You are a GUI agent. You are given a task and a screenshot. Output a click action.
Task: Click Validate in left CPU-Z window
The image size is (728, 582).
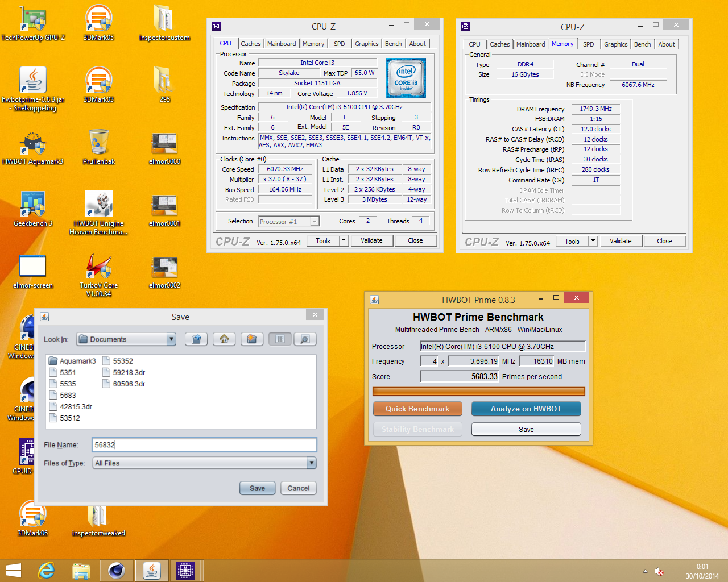[371, 240]
